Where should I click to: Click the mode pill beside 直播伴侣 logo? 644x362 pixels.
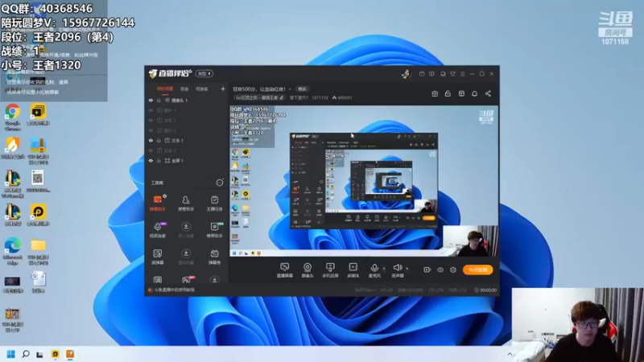click(204, 74)
